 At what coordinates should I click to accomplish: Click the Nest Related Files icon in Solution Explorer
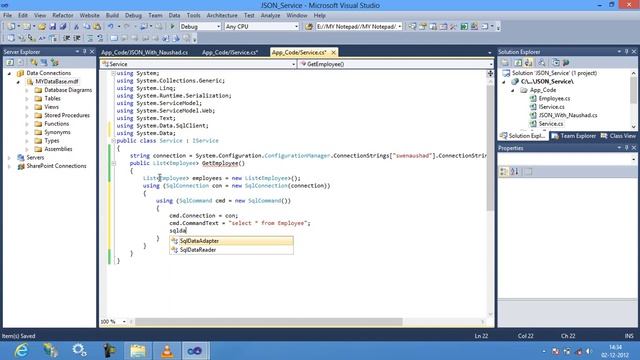529,62
